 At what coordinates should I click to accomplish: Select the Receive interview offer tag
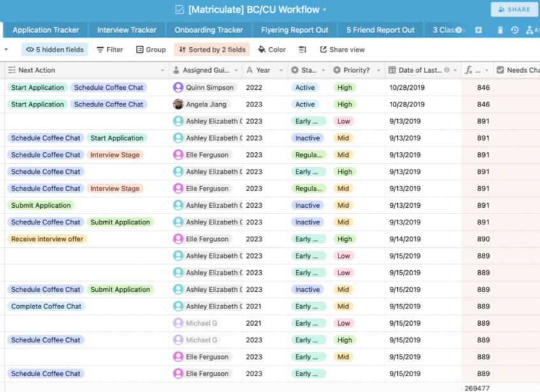pyautogui.click(x=47, y=239)
